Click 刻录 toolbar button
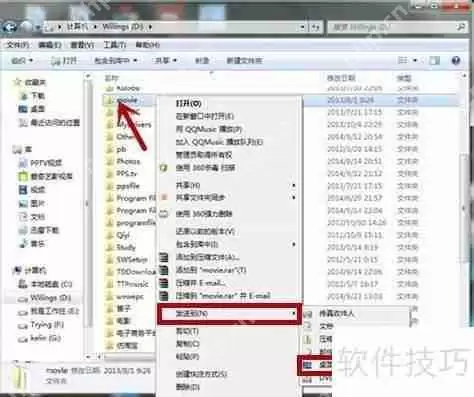Screen dimensions: 474x397 [202, 61]
